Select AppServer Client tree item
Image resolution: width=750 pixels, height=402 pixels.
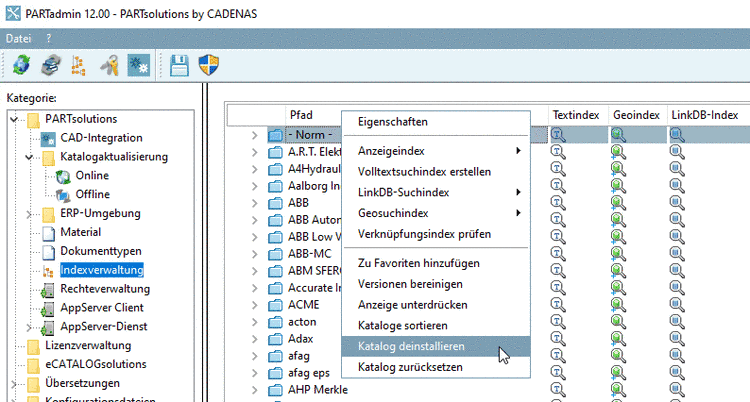[x=102, y=308]
